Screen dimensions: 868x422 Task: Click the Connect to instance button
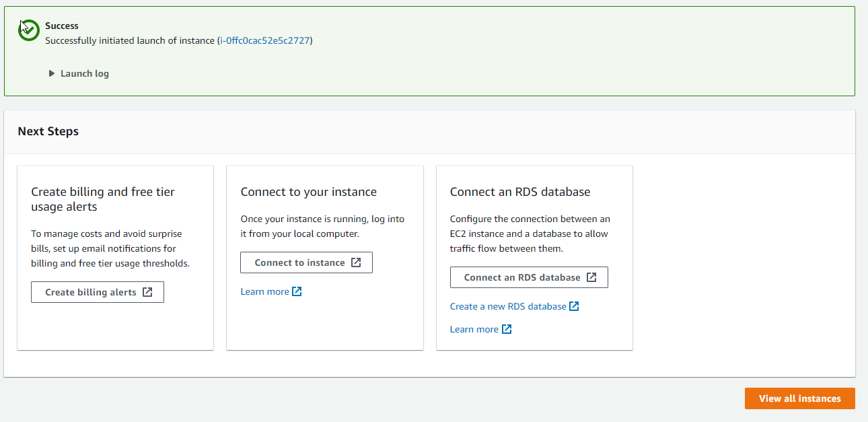pos(306,262)
